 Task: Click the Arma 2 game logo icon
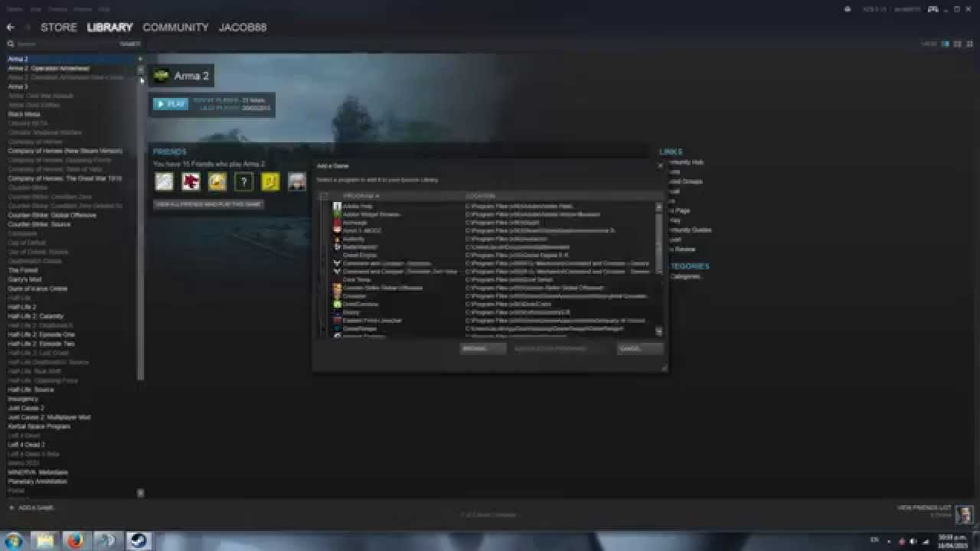pos(161,76)
